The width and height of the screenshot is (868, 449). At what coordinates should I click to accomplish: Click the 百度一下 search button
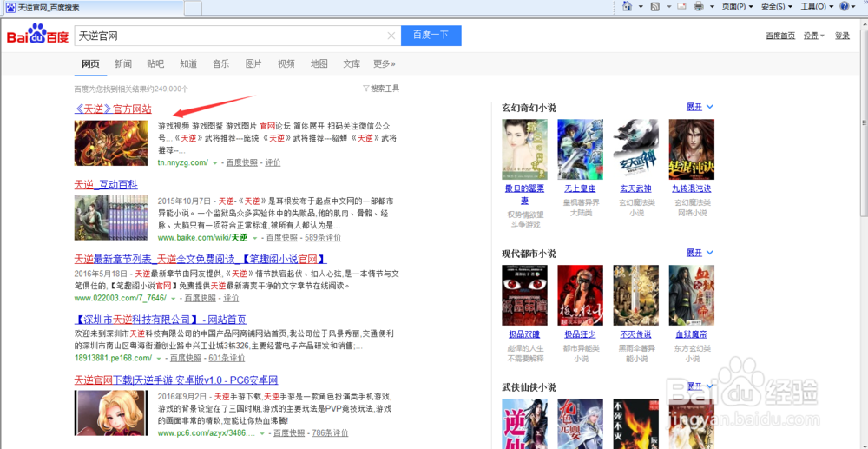pyautogui.click(x=431, y=36)
